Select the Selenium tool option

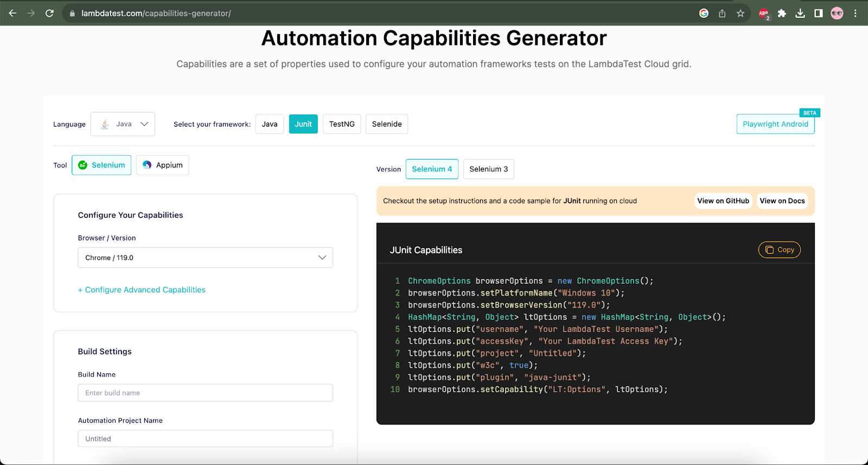coord(101,165)
